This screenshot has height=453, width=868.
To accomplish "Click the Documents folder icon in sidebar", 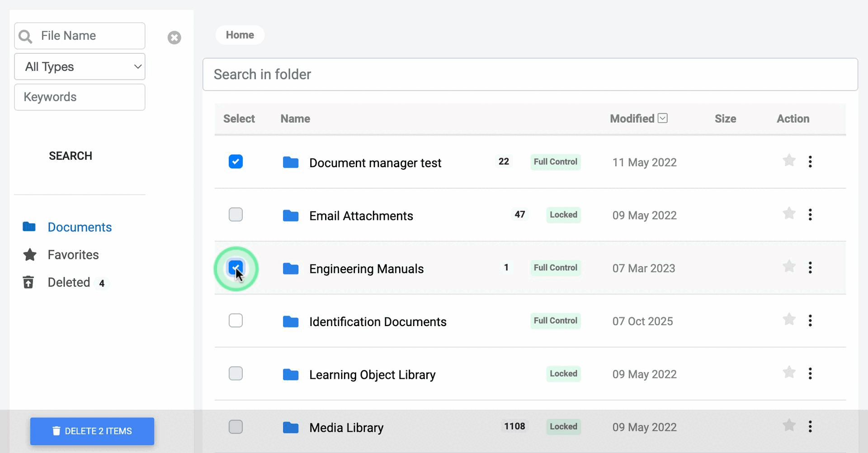I will pyautogui.click(x=29, y=227).
